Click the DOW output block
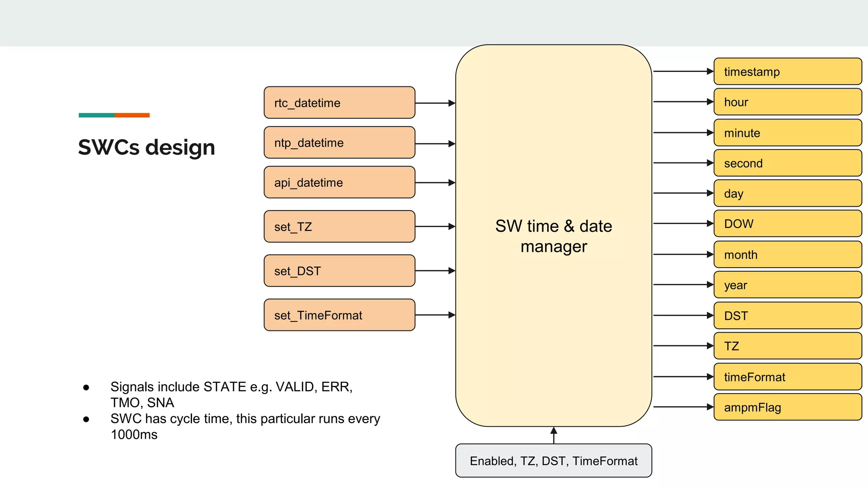 pos(787,224)
